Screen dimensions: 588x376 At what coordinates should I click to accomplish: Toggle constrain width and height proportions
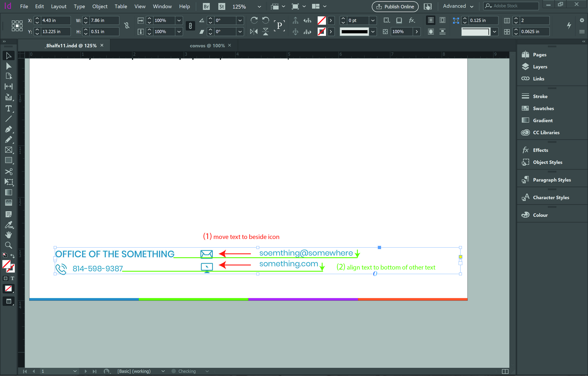click(127, 26)
